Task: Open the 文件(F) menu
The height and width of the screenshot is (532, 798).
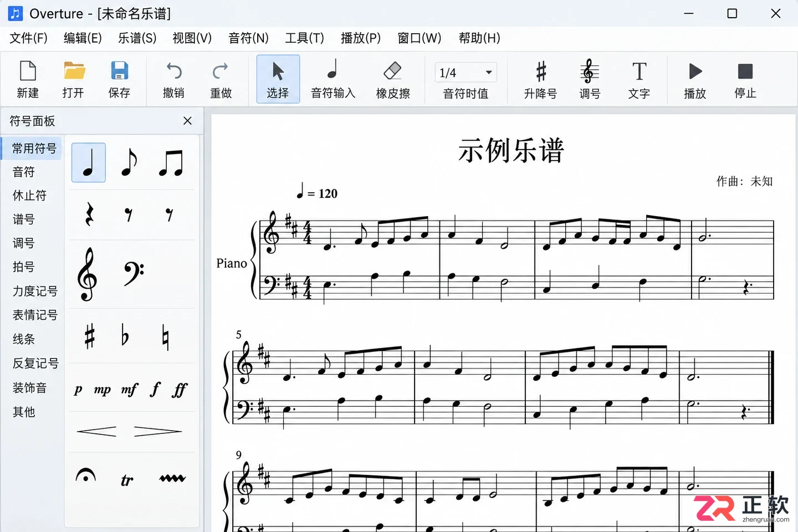Action: coord(29,38)
